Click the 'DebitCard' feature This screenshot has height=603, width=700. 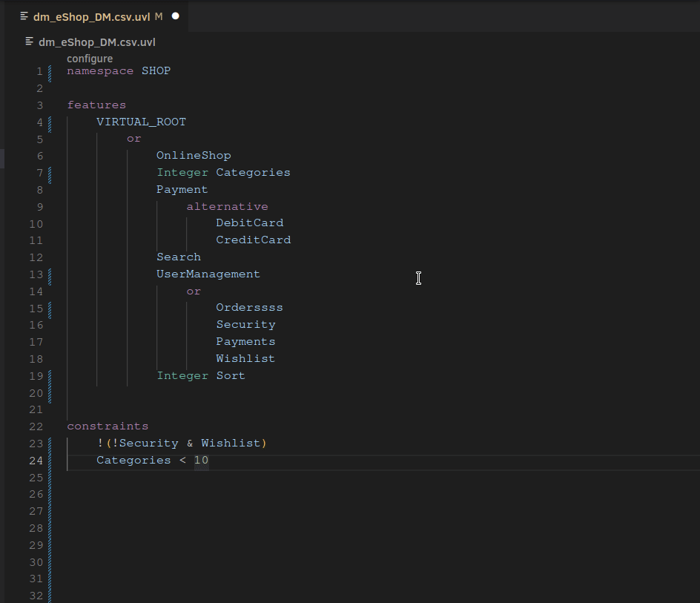click(x=250, y=223)
